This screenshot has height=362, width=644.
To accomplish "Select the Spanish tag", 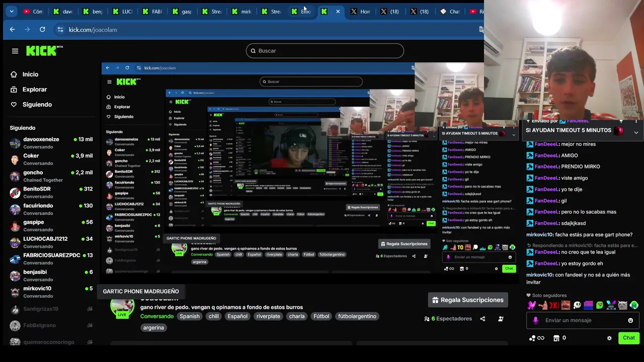I will 190,316.
